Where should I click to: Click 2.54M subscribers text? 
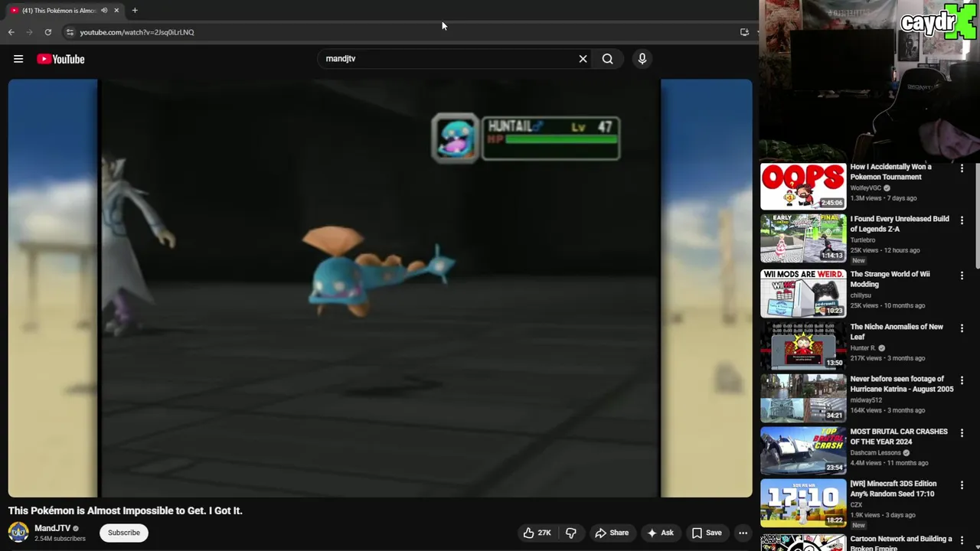60,539
